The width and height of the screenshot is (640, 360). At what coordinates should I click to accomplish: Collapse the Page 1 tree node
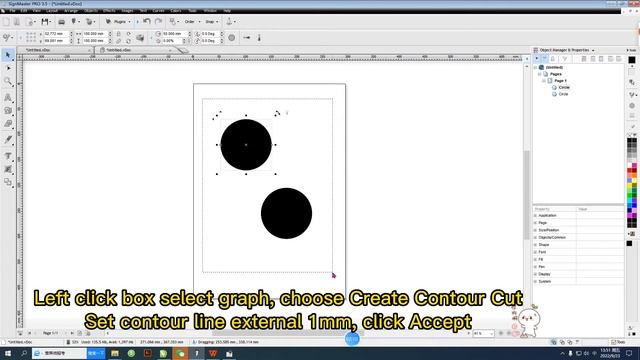click(544, 81)
